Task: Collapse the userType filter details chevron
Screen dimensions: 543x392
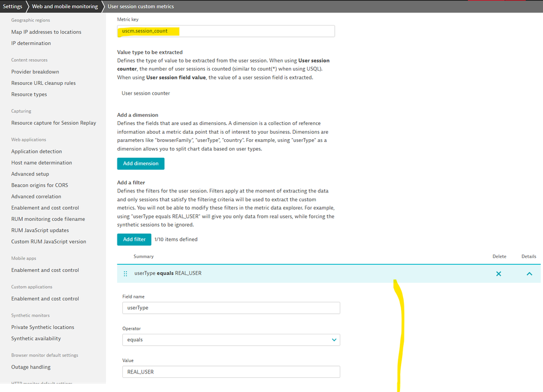Action: pos(529,273)
